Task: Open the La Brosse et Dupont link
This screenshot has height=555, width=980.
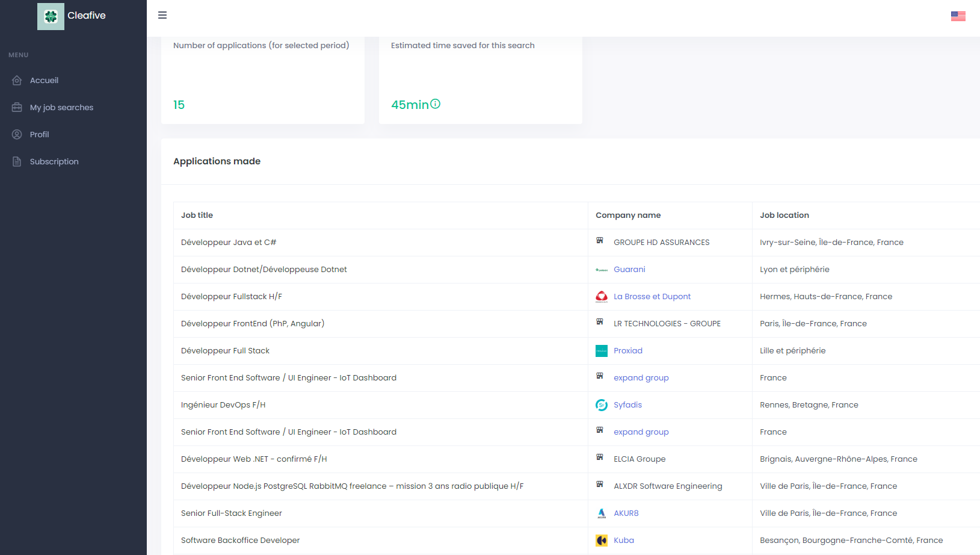Action: click(652, 297)
